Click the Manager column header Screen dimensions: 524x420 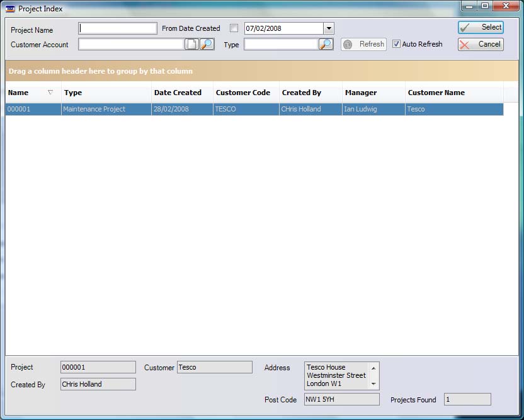(361, 93)
